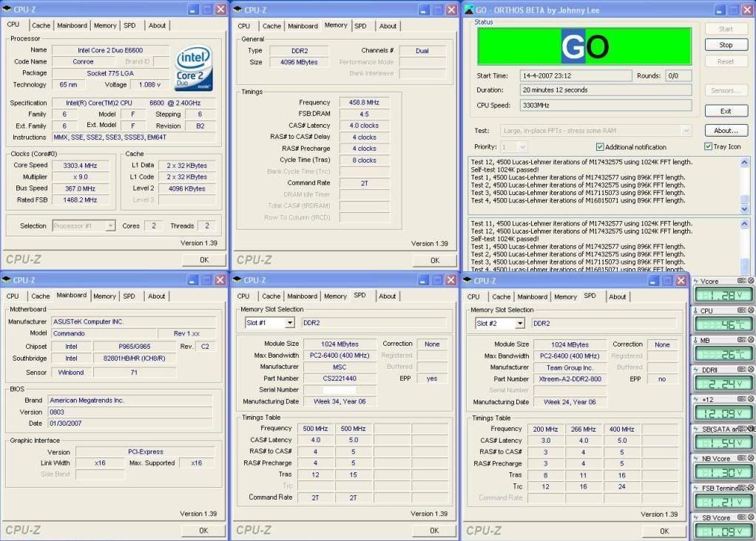Screen dimensions: 756x541
Task: Open the Memory tab in the ASUSTeK Mainboard CPU-Z window
Action: click(104, 296)
